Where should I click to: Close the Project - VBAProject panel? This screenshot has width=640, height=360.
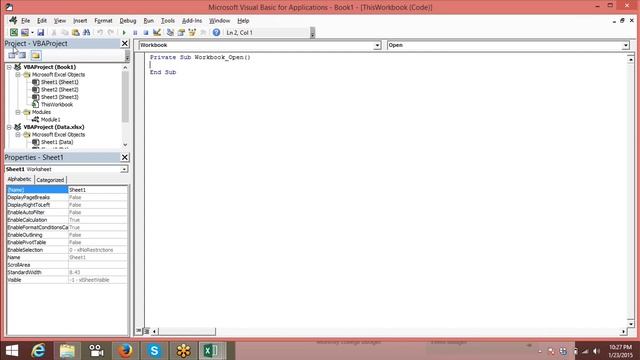point(125,43)
